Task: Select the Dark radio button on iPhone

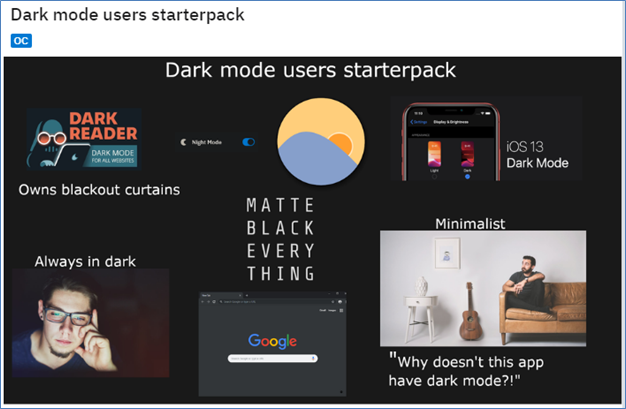Action: click(467, 177)
